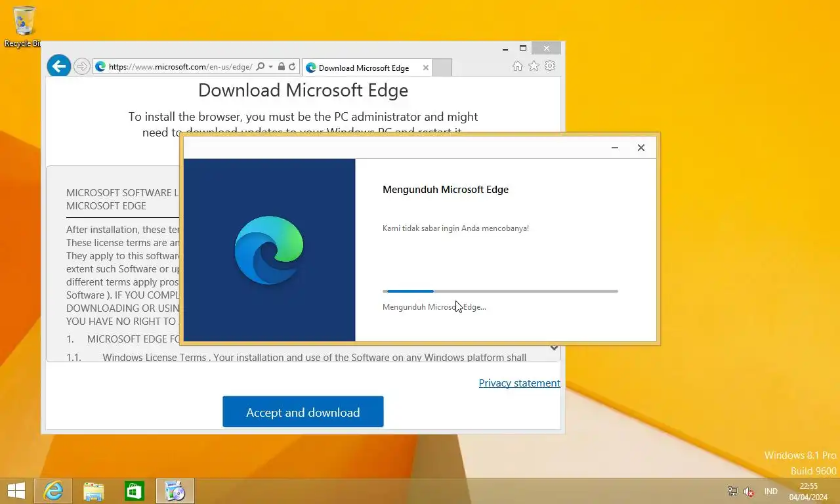840x504 pixels.
Task: Click the Edge download progress bar
Action: point(500,291)
